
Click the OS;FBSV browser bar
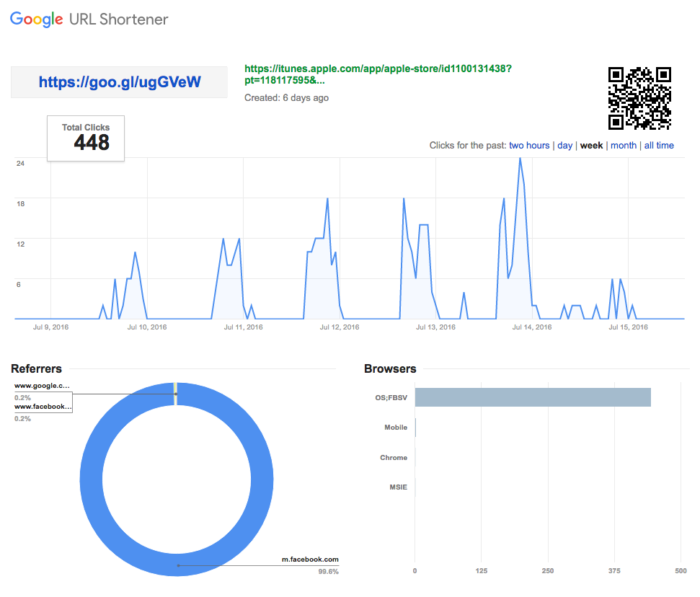(x=533, y=397)
